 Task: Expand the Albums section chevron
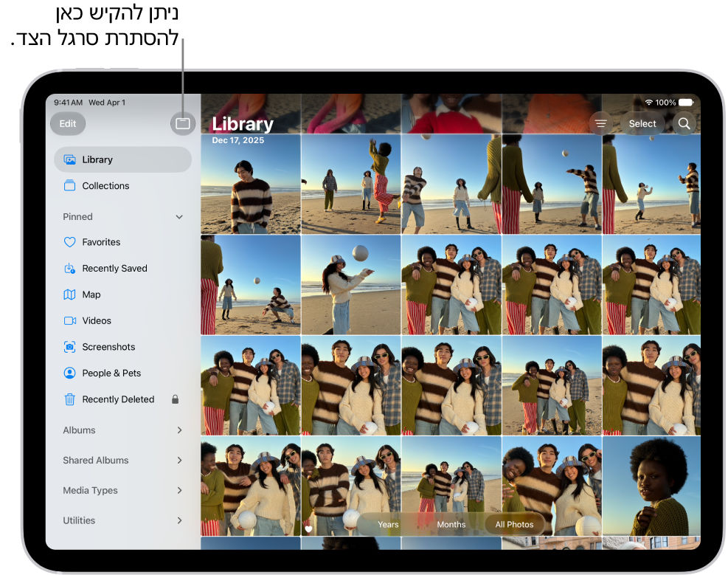(179, 430)
